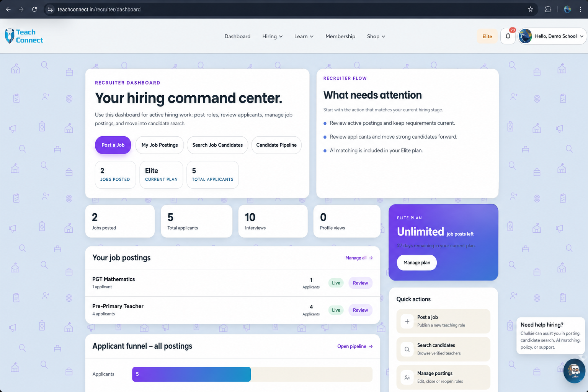588x392 pixels.
Task: Click the browser address bar URL
Action: click(99, 9)
